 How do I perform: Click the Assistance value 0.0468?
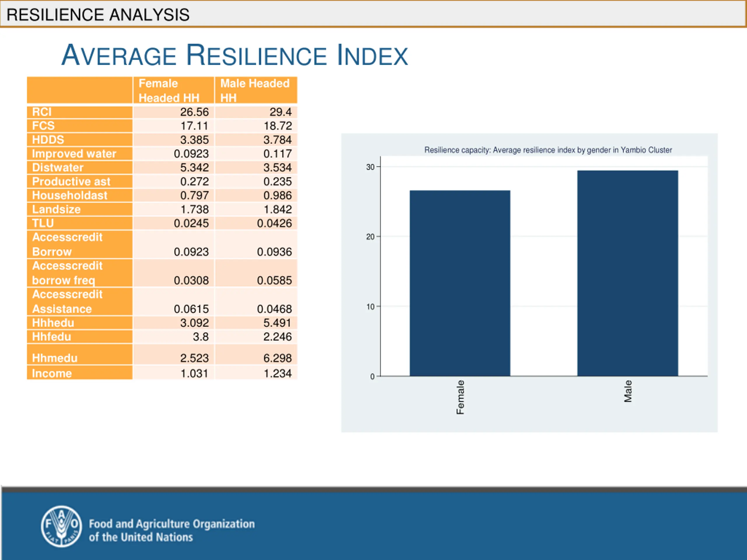(x=274, y=309)
